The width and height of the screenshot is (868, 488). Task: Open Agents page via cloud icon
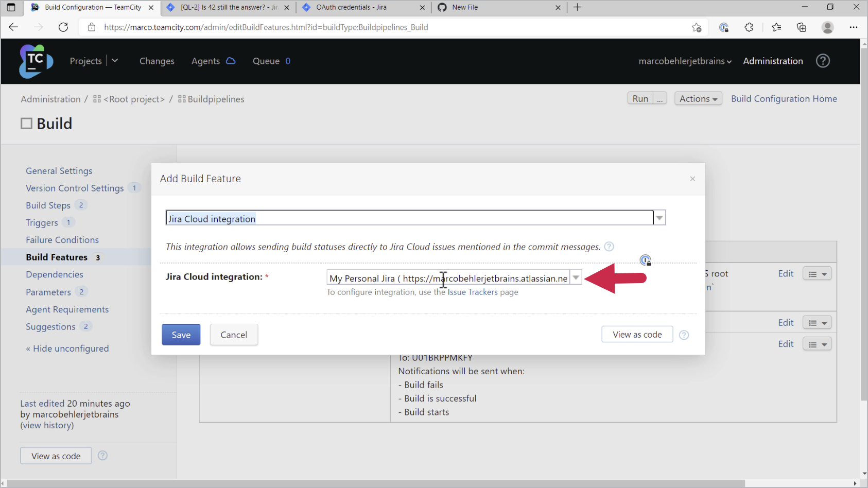231,61
